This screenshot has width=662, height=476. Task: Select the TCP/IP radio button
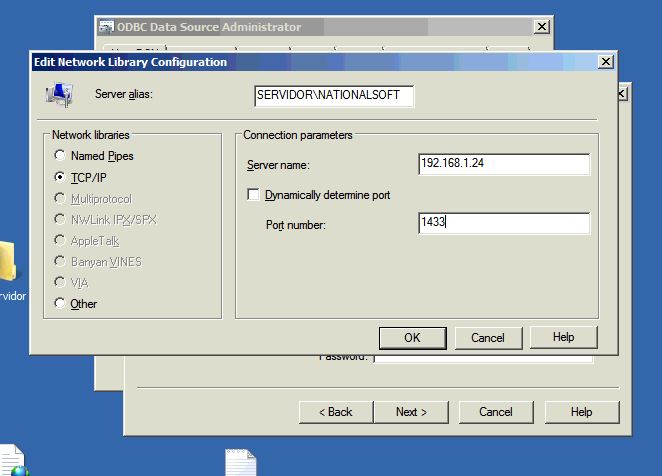click(60, 177)
